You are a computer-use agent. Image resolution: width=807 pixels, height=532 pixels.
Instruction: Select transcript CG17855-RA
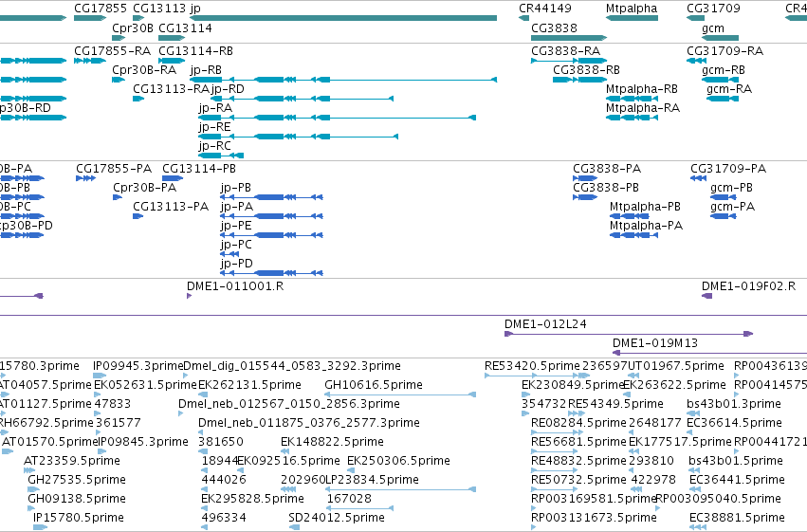point(90,61)
